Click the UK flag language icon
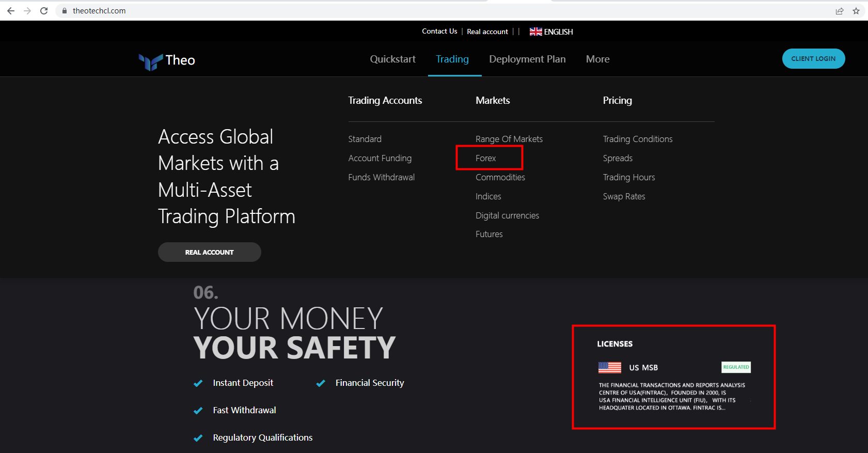Screen dimensions: 868x453 coord(535,32)
